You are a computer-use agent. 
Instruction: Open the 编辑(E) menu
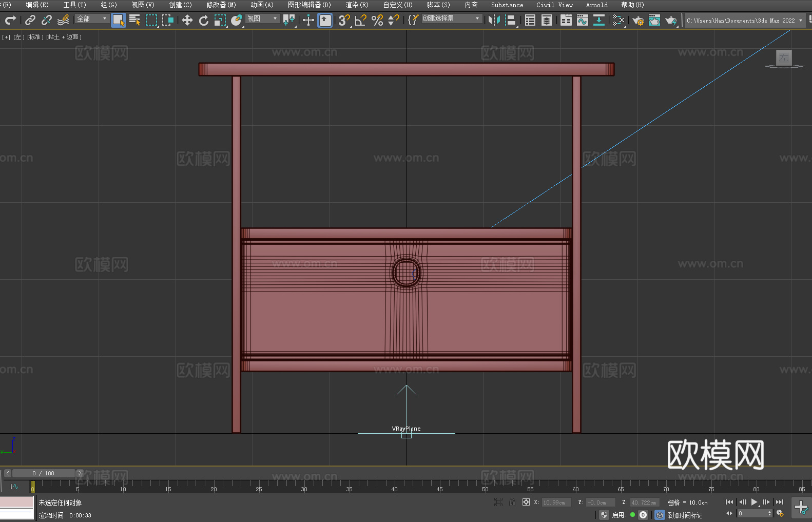click(37, 5)
